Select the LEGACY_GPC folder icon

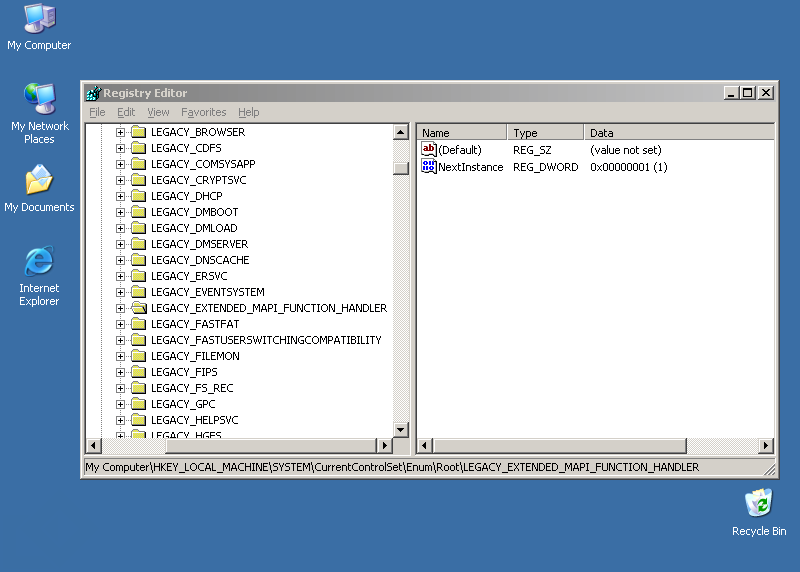tap(139, 404)
